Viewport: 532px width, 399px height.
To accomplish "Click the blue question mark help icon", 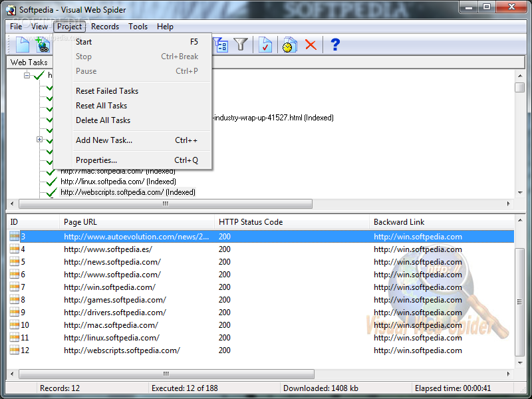I will pyautogui.click(x=335, y=45).
